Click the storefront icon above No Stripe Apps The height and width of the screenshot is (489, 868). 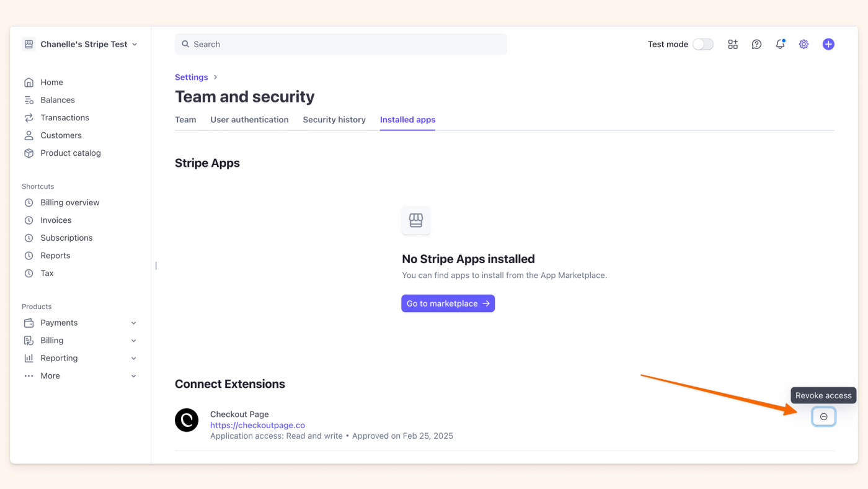coord(416,220)
